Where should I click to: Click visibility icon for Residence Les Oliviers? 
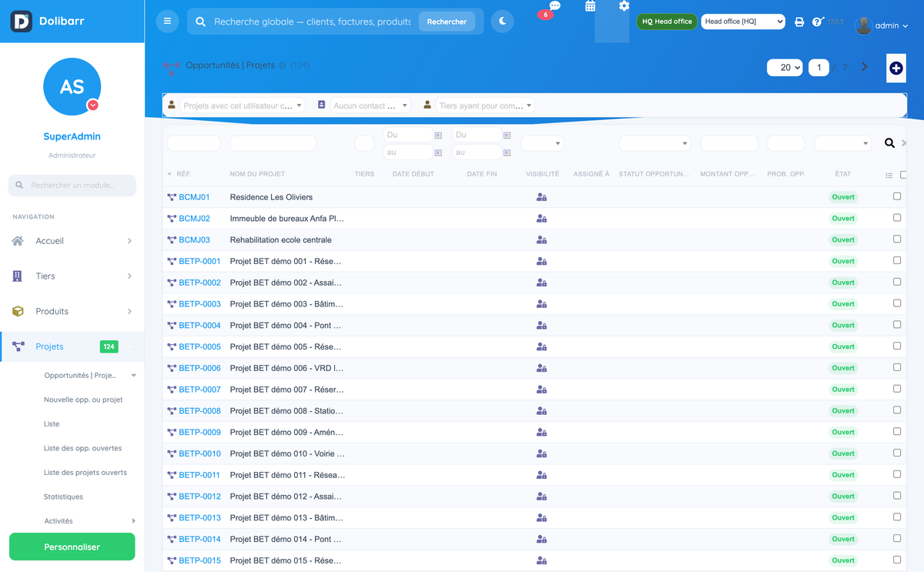541,197
